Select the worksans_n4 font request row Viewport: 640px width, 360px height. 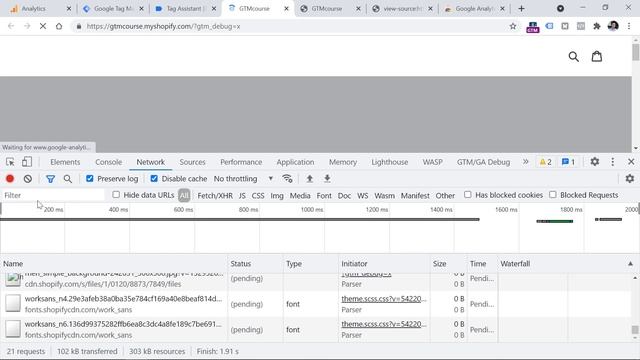click(316, 304)
